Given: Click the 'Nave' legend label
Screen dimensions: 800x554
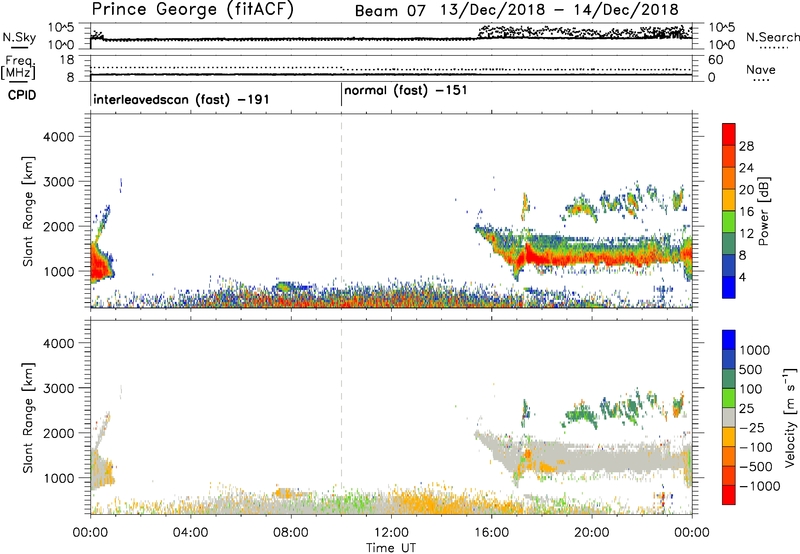Looking at the screenshot, I should click(x=761, y=69).
